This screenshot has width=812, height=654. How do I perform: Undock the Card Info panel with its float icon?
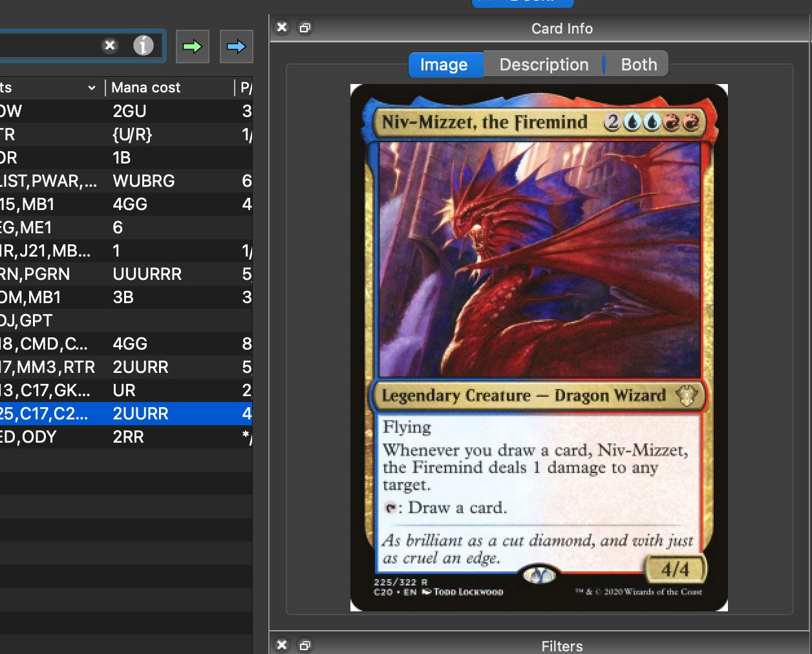[304, 28]
